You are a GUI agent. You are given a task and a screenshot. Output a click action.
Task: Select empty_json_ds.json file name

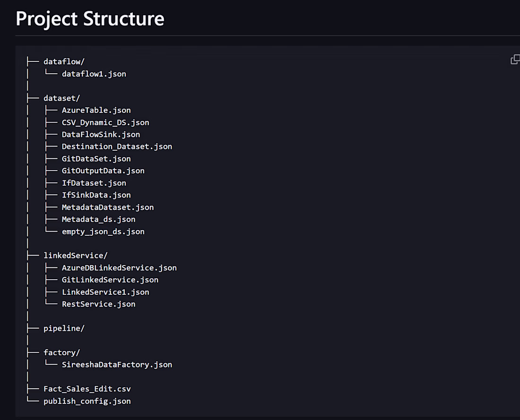[103, 231]
